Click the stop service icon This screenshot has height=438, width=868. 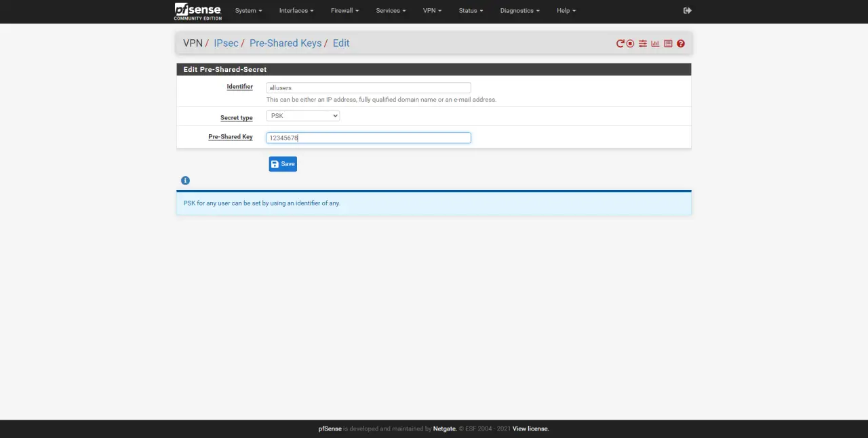click(x=630, y=43)
